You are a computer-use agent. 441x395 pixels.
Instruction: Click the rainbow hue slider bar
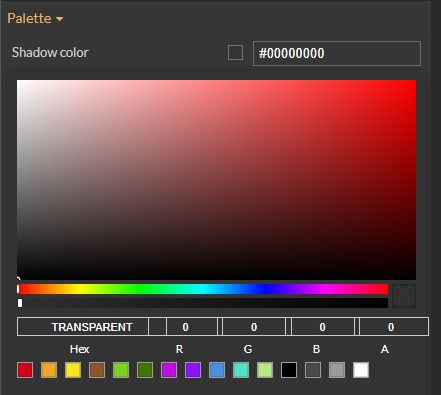[203, 289]
